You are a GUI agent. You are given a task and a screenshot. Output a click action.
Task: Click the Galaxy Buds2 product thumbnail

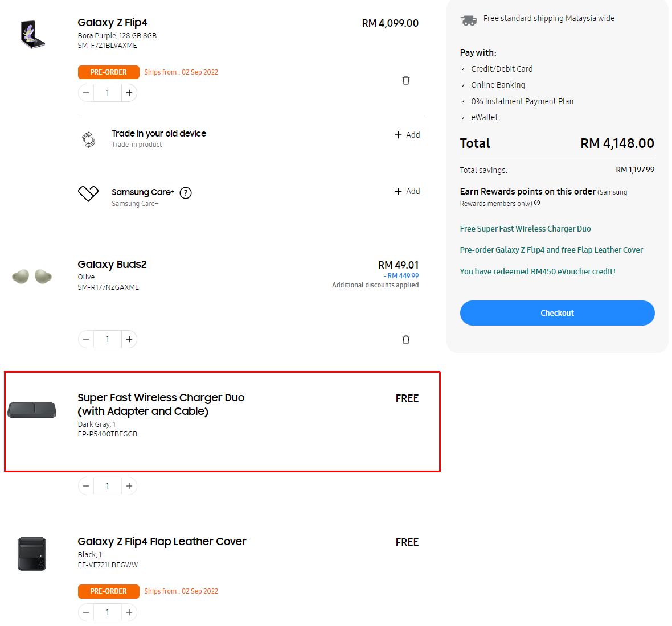coord(31,276)
